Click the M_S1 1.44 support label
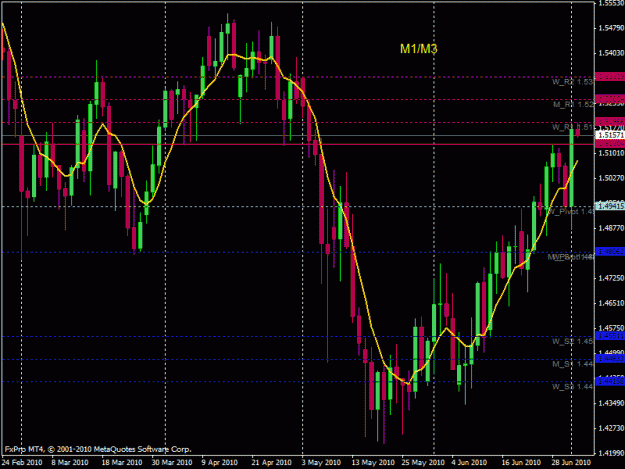625x469 pixels. tap(573, 364)
